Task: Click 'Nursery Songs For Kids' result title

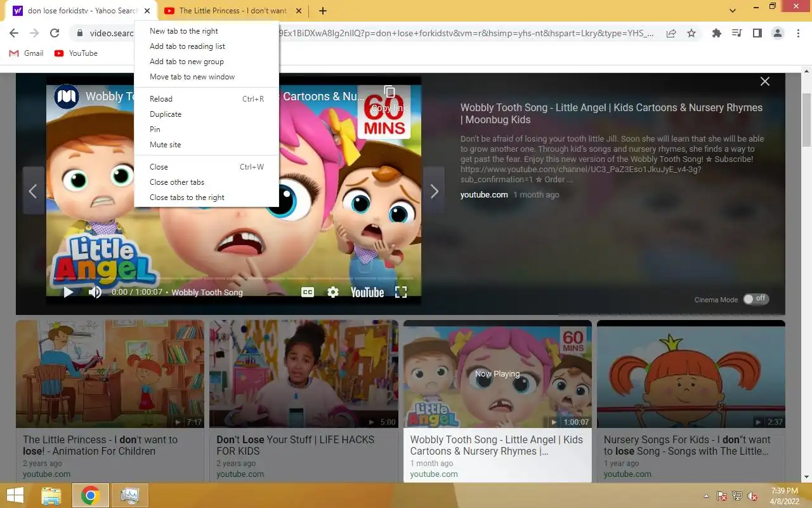Action: click(x=687, y=445)
